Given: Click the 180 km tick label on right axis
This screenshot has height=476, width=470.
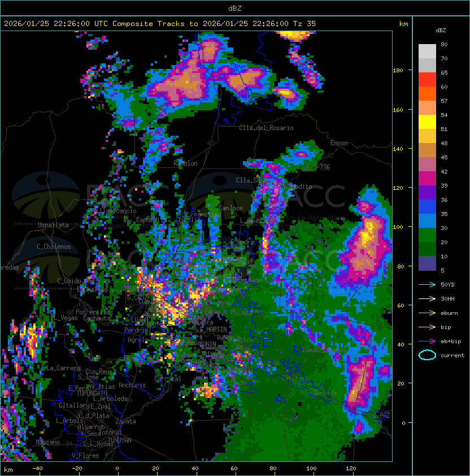Looking at the screenshot, I should pyautogui.click(x=398, y=71).
